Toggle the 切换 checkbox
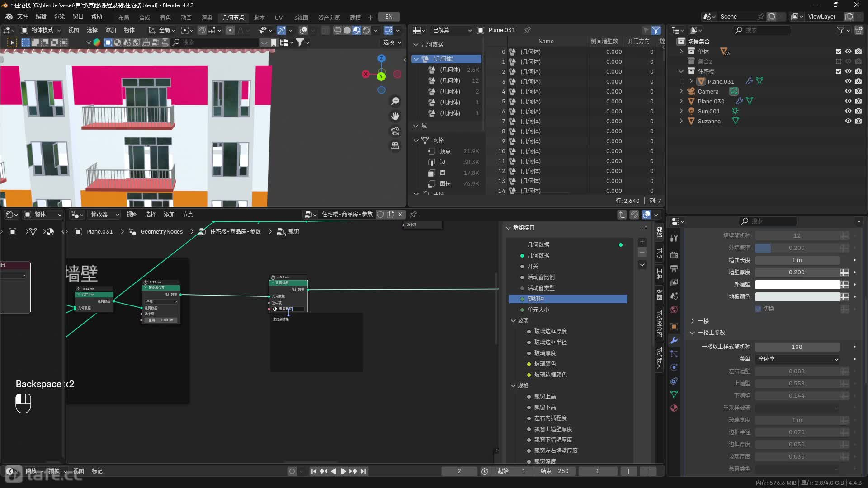The image size is (868, 488). (x=758, y=309)
